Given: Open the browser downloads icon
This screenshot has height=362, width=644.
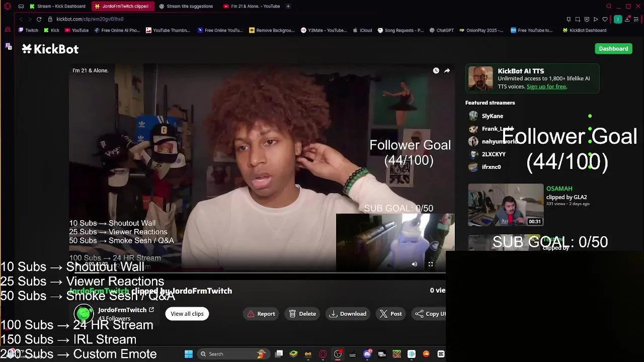Looking at the screenshot, I should point(627,19).
